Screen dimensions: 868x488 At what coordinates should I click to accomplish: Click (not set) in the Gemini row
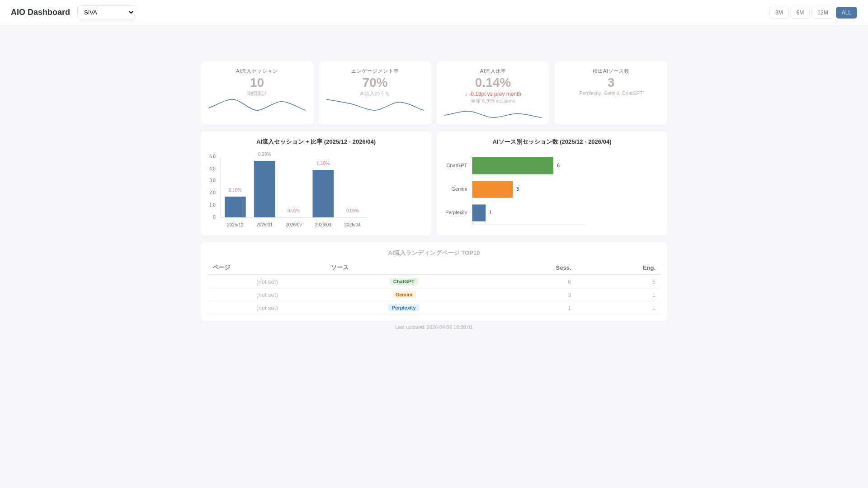tap(267, 295)
